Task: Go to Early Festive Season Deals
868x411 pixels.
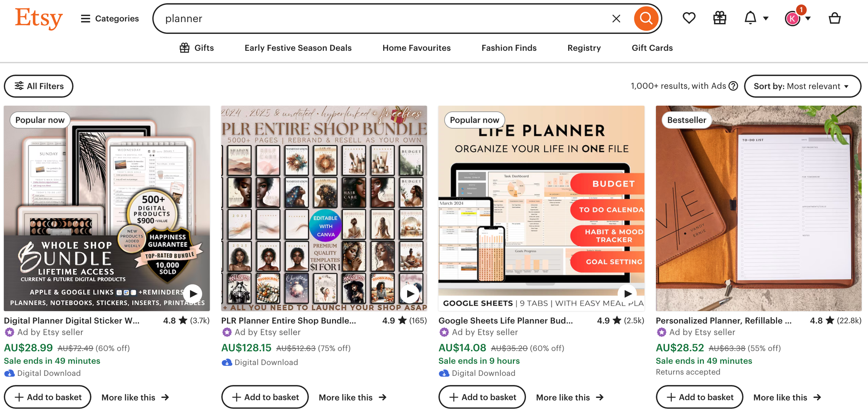Action: click(298, 48)
